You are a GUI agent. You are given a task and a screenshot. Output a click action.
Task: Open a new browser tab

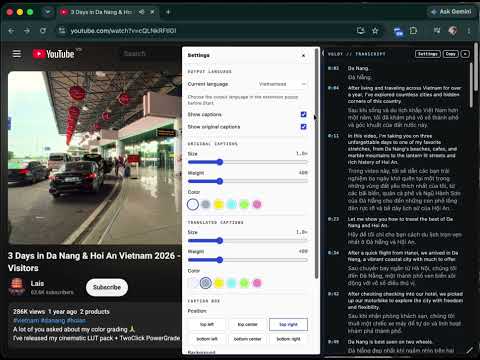pyautogui.click(x=168, y=12)
